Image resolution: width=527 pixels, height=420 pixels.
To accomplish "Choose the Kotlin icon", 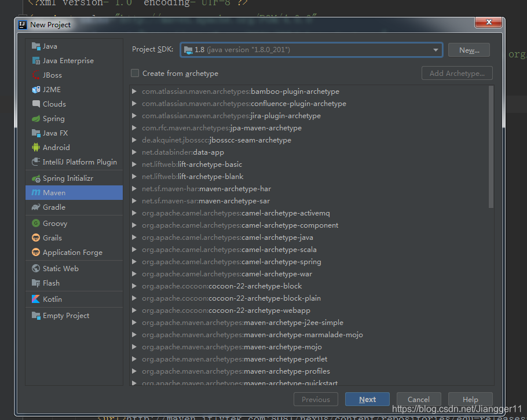I will (36, 299).
